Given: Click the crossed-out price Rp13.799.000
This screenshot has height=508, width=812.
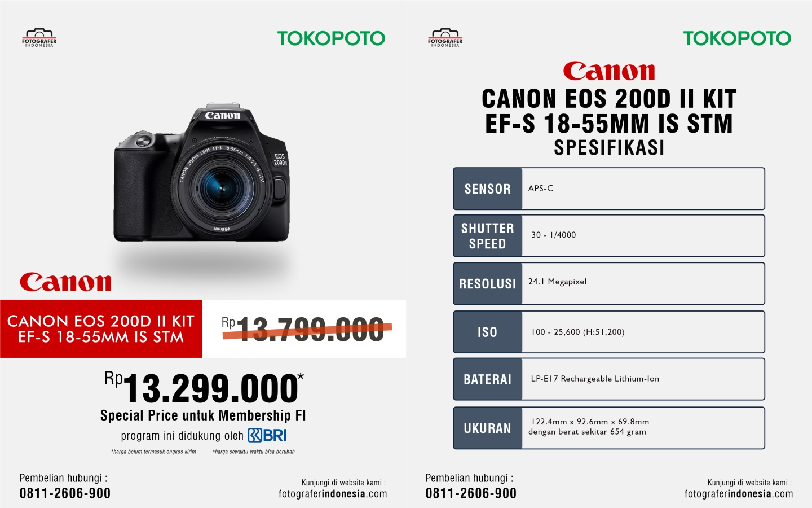Looking at the screenshot, I should pyautogui.click(x=306, y=329).
